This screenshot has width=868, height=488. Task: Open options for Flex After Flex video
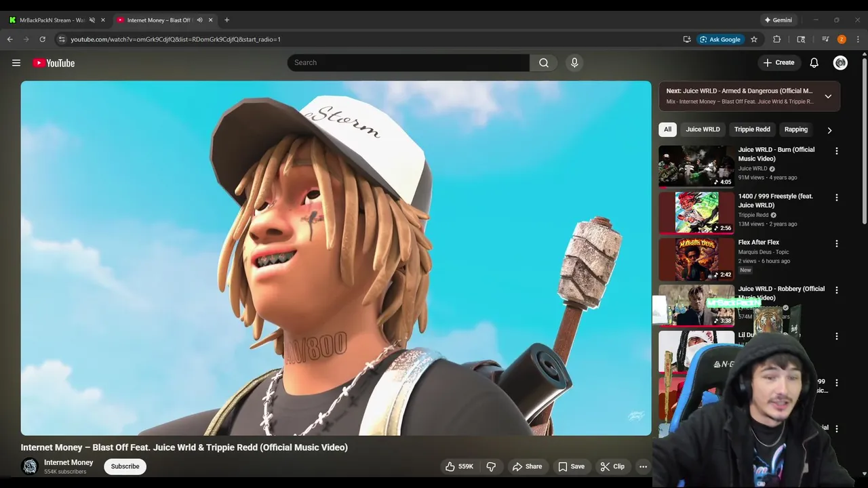(x=837, y=243)
